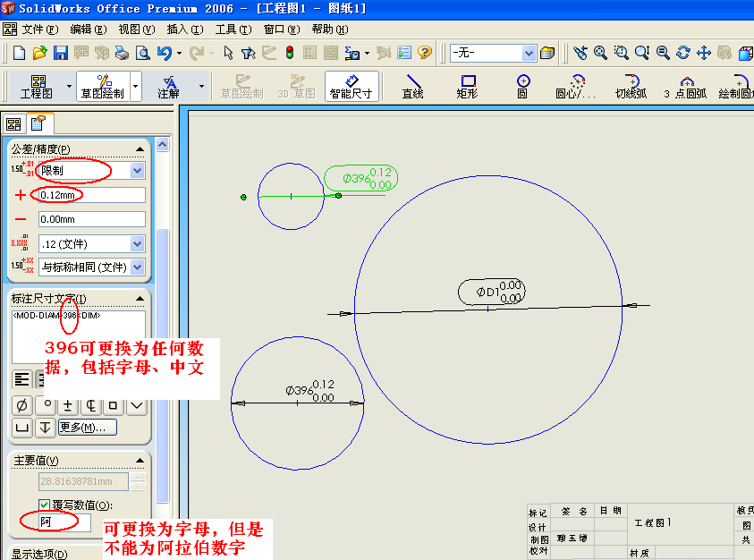This screenshot has height=560, width=754.
Task: Select the Rectangle sketch tool
Action: click(x=468, y=87)
